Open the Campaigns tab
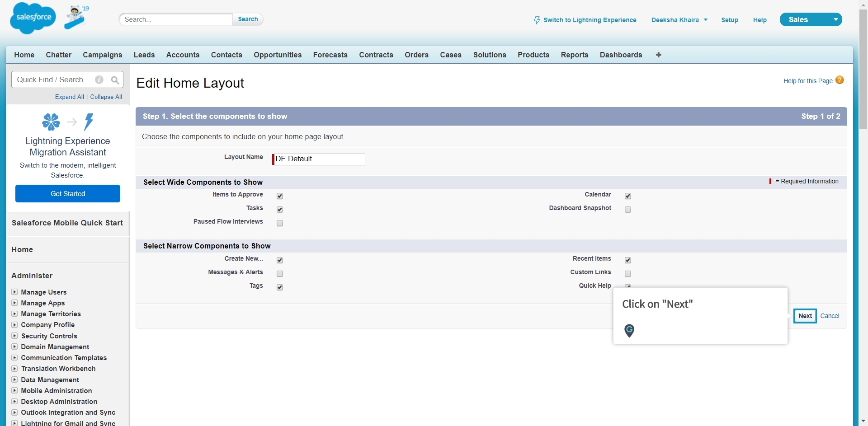868x426 pixels. (x=103, y=55)
